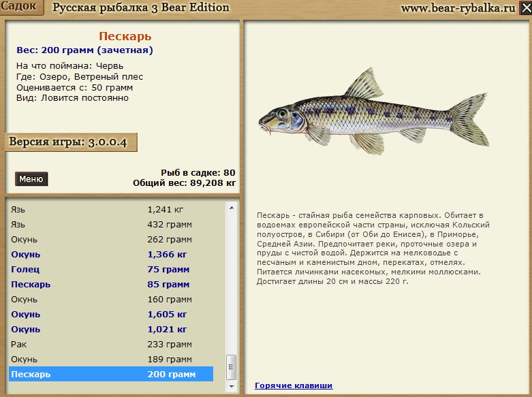Image resolution: width=532 pixels, height=397 pixels.
Task: Click the Рыб в садке: 80 counter
Action: (198, 173)
